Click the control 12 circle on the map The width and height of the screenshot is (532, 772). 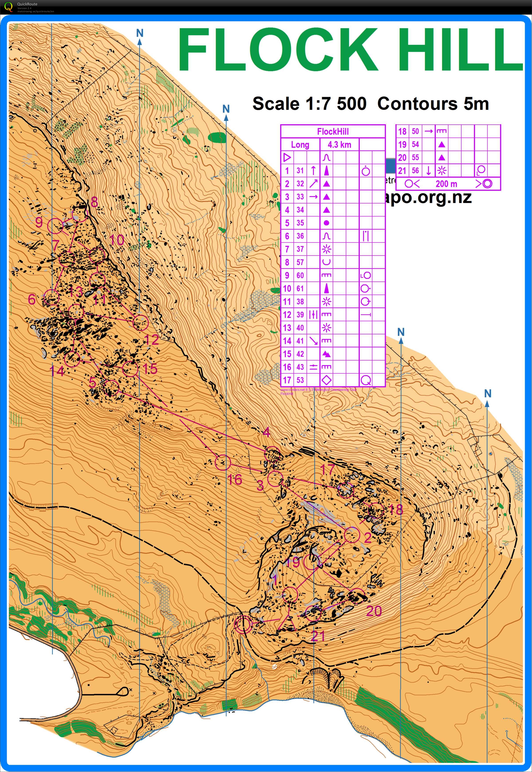(141, 323)
